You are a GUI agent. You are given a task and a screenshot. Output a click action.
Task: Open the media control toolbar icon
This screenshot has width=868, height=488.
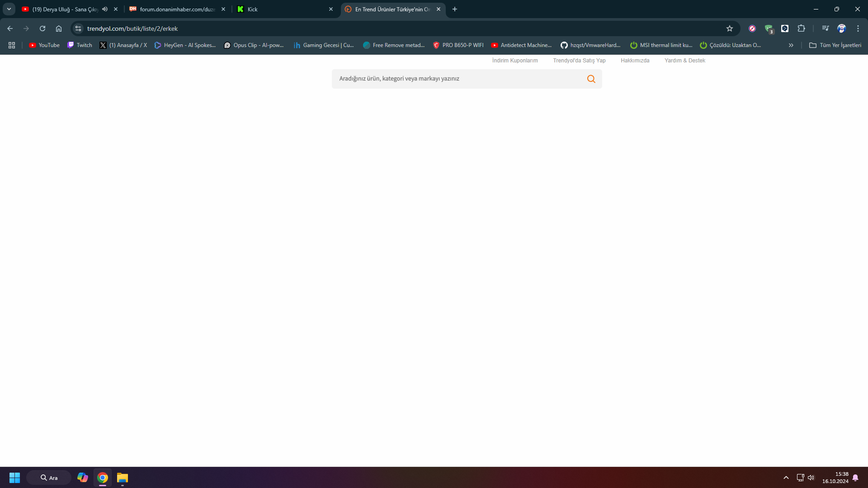(x=826, y=28)
